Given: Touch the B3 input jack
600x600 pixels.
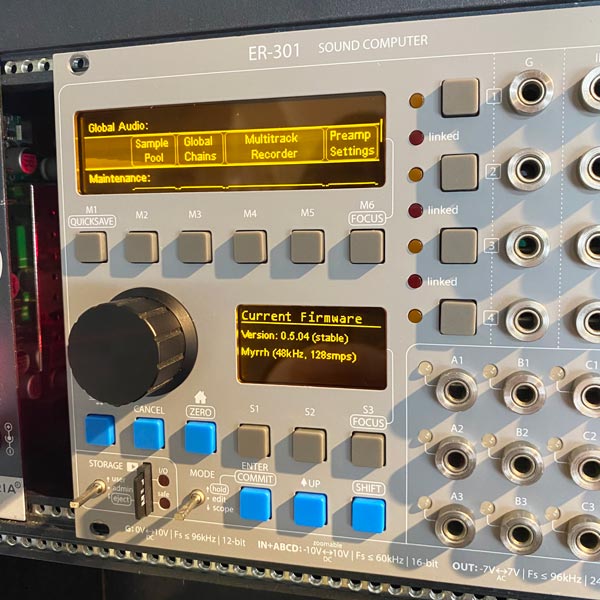Looking at the screenshot, I should [x=521, y=532].
